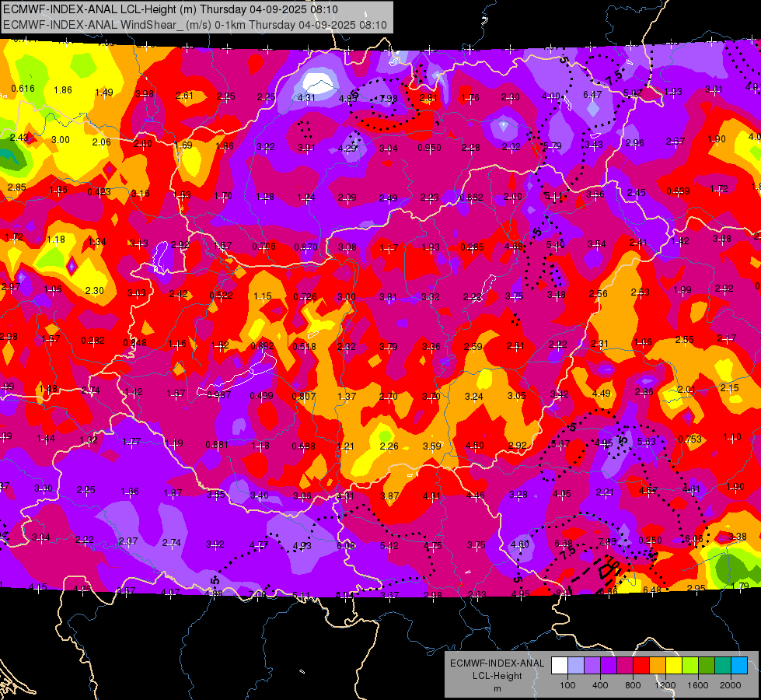The height and width of the screenshot is (700, 761).
Task: Click the wind shear value '3.59'
Action: coord(432,446)
